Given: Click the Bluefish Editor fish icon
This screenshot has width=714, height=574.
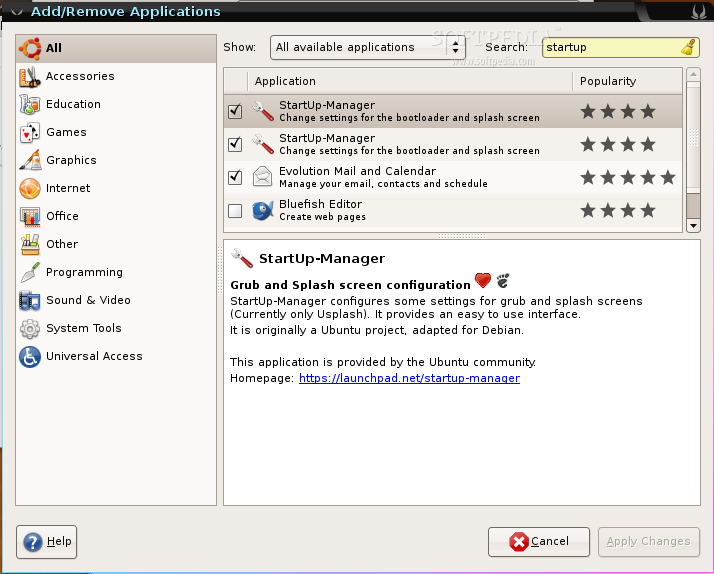Looking at the screenshot, I should point(263,210).
